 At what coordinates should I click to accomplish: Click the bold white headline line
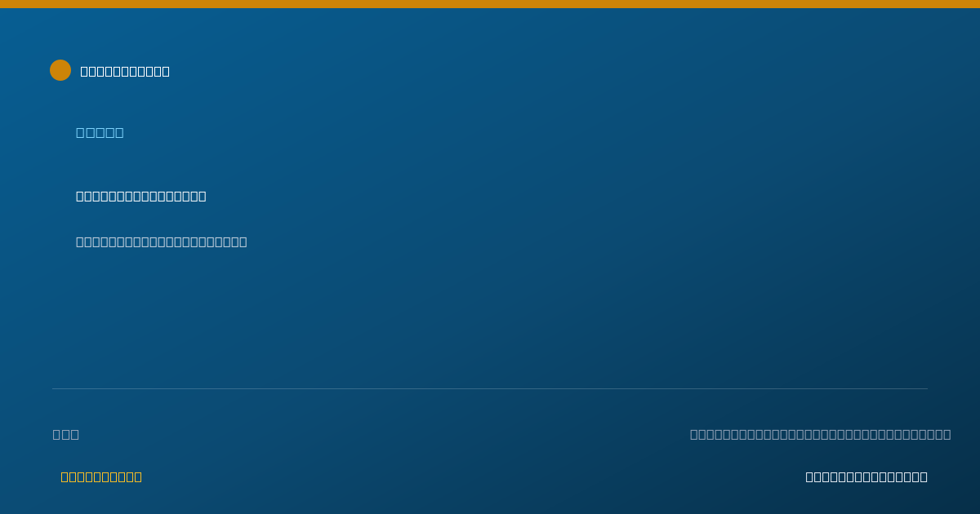coord(141,196)
